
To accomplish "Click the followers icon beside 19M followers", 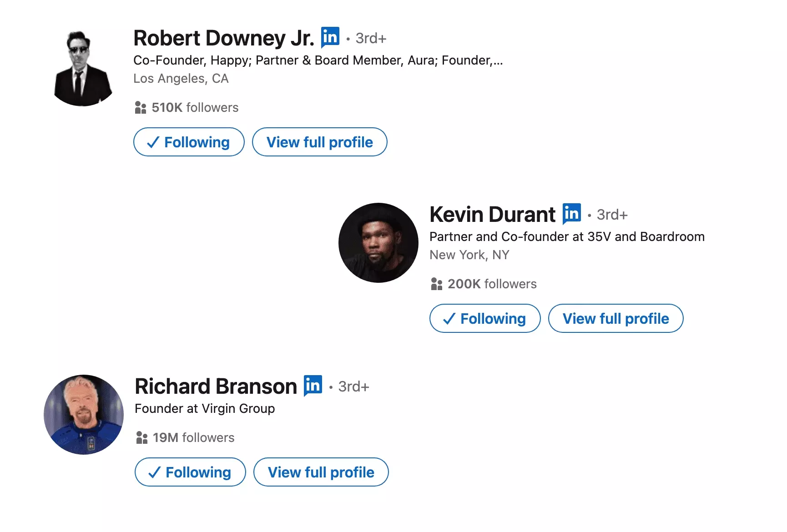I will (141, 437).
